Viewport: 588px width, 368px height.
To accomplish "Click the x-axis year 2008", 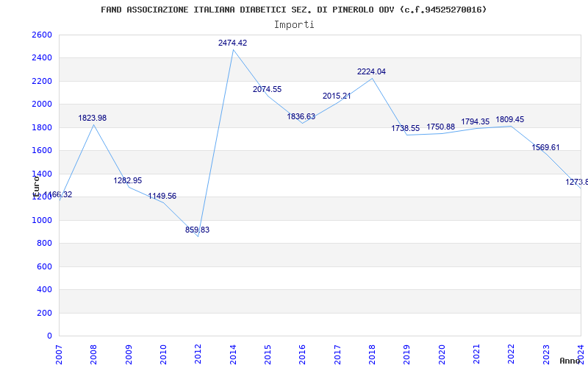I will tap(93, 355).
